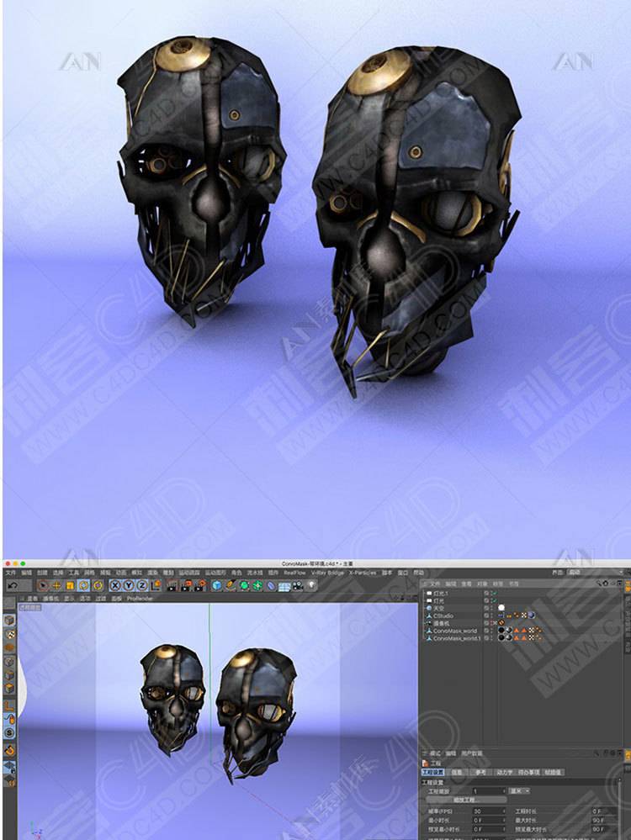Toggle the Z axis lock

click(142, 585)
